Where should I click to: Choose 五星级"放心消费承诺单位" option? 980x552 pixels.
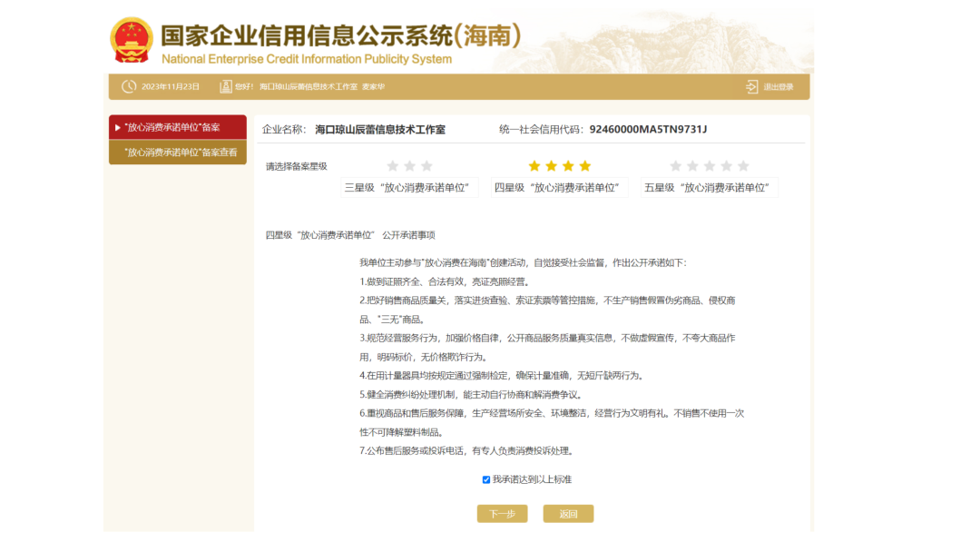[x=710, y=188]
